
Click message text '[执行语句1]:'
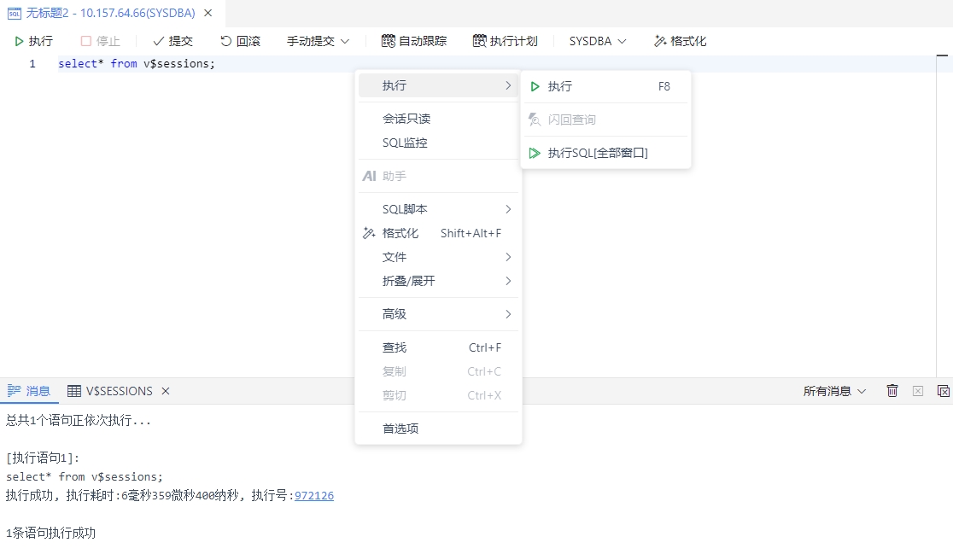pyautogui.click(x=44, y=458)
